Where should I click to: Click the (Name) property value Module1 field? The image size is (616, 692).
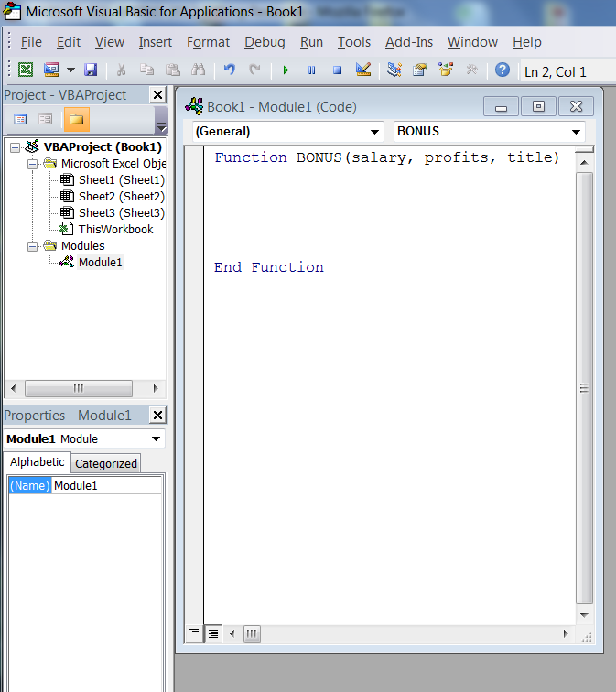tap(107, 485)
